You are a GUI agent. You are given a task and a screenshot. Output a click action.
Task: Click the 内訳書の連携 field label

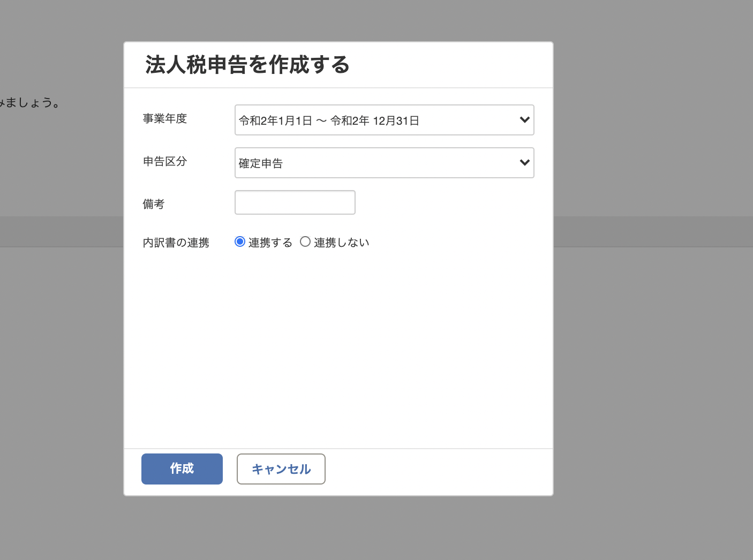(x=176, y=243)
